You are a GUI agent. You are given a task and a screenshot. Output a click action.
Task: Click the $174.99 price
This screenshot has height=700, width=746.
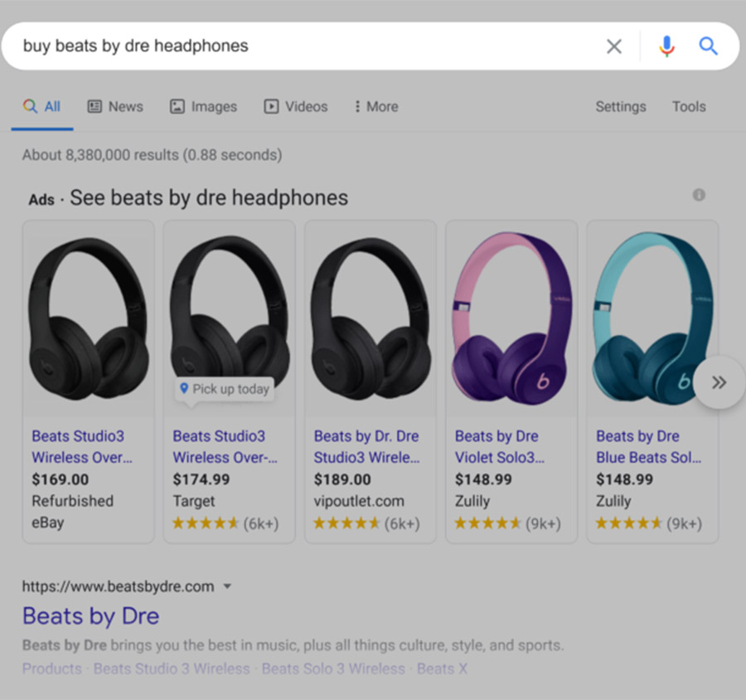point(201,479)
